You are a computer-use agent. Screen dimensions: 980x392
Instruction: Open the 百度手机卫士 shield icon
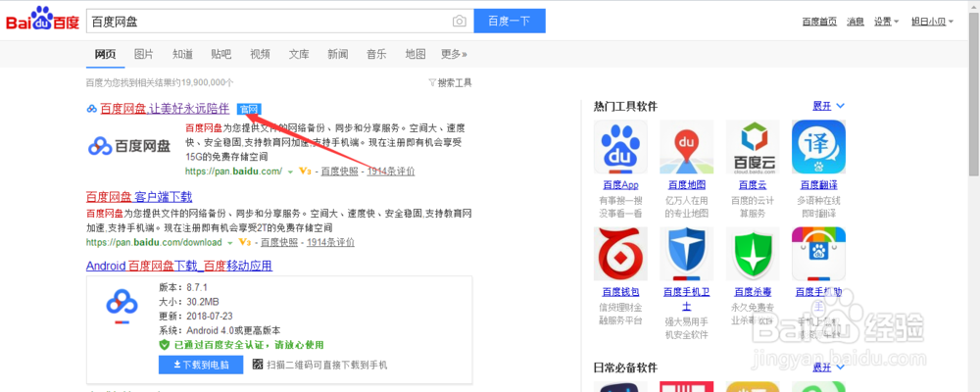click(687, 254)
